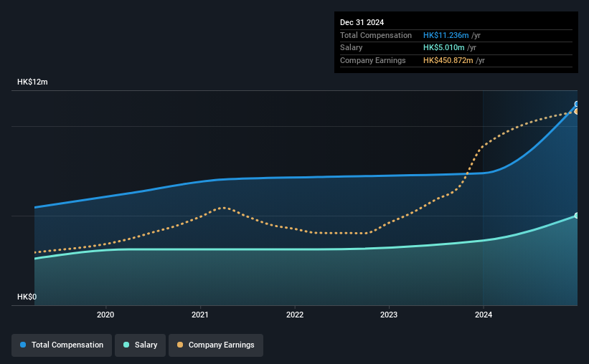589x364 pixels.
Task: Toggle the Total Compensation legend button
Action: coord(62,345)
